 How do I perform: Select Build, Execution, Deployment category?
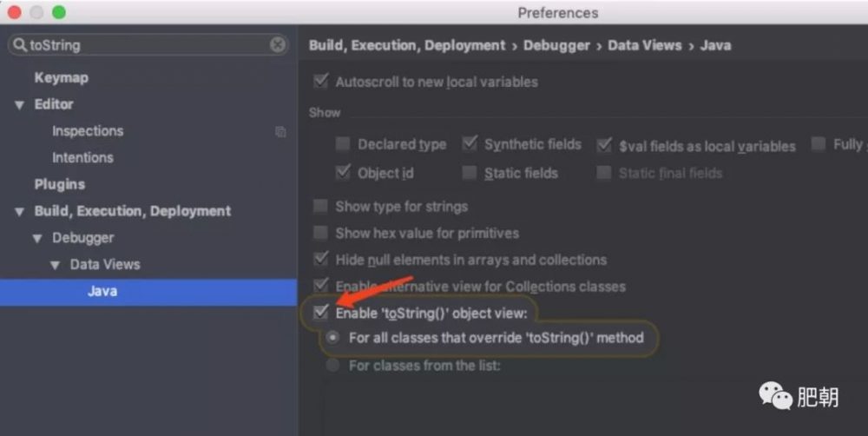point(132,211)
